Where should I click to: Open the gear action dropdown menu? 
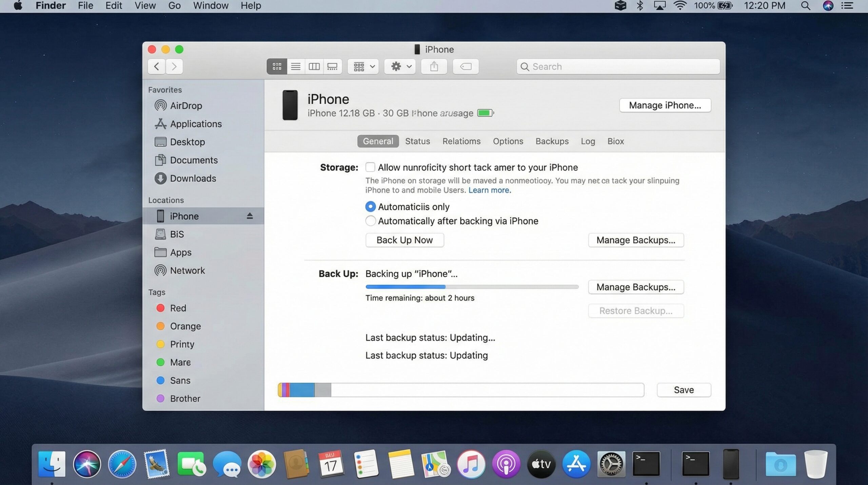point(400,67)
